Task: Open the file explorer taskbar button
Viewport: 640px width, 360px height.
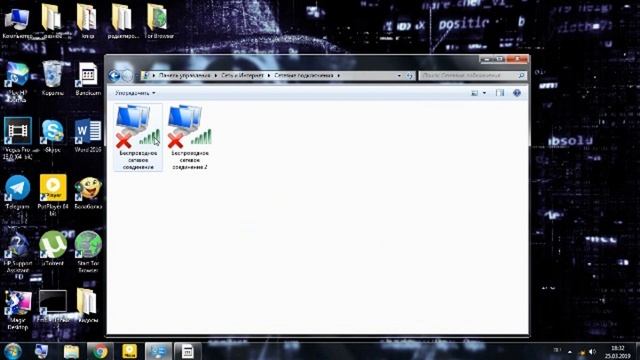Action: pyautogui.click(x=71, y=351)
